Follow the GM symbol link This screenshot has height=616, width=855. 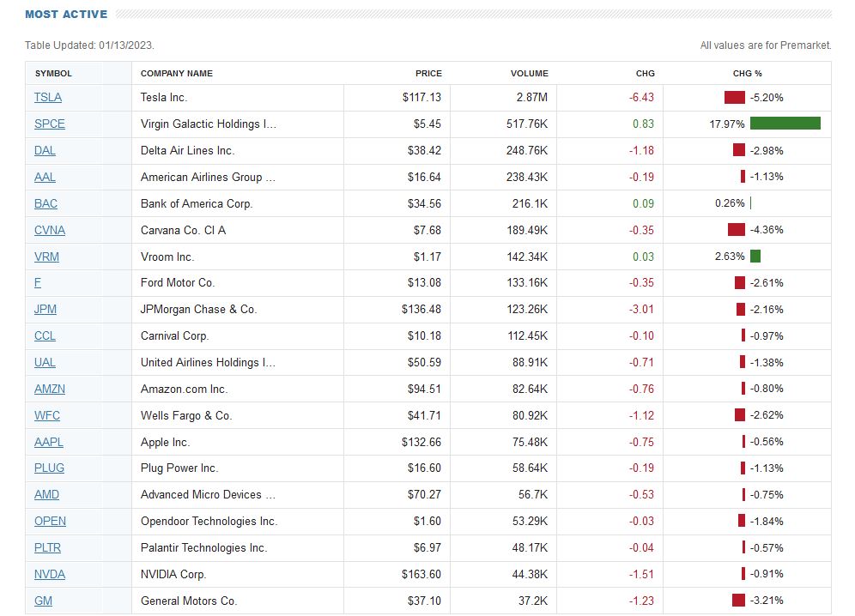42,601
